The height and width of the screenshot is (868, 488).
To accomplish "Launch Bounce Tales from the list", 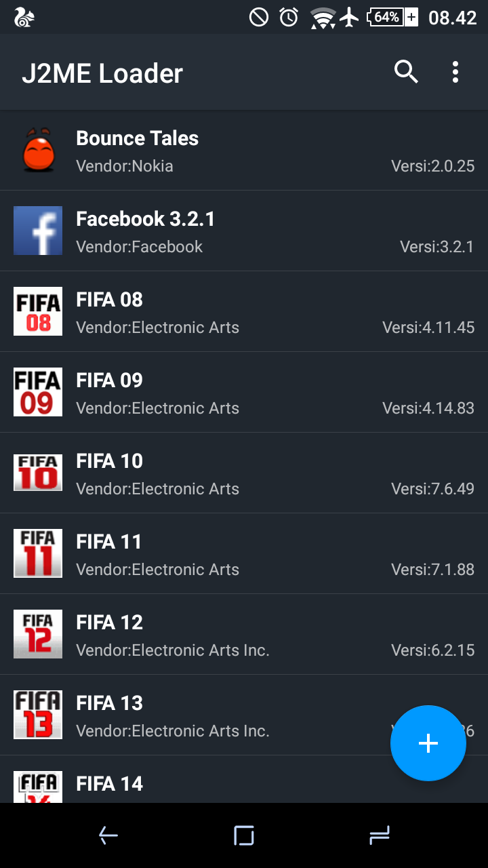I will [x=244, y=150].
